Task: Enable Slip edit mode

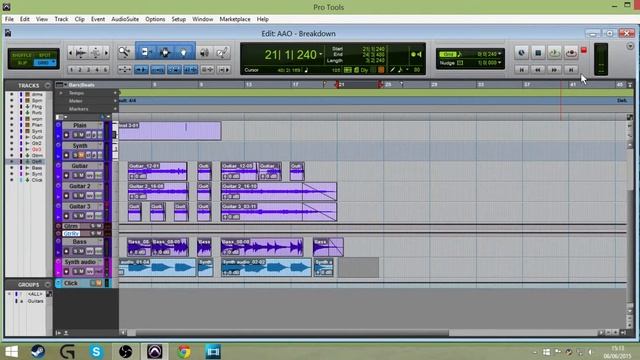Action: 21,63
